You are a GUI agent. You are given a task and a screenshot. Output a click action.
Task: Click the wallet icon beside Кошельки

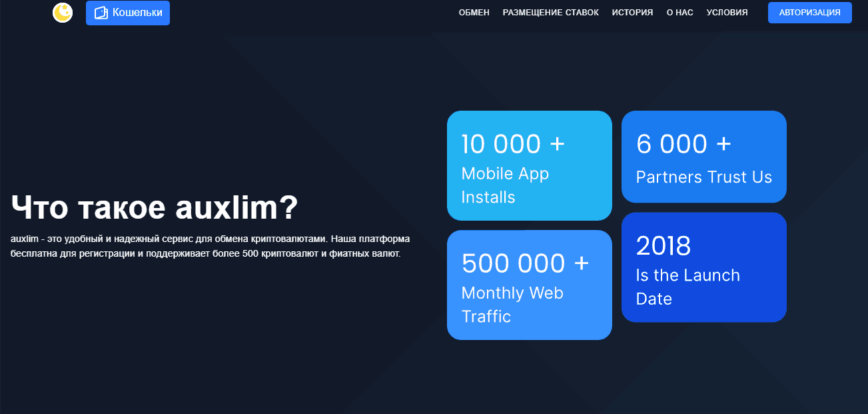pos(101,13)
